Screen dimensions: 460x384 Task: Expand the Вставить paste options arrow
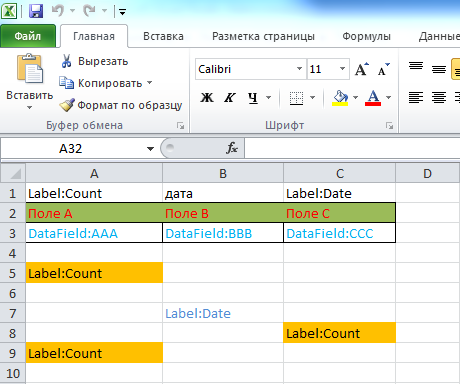pyautogui.click(x=29, y=107)
